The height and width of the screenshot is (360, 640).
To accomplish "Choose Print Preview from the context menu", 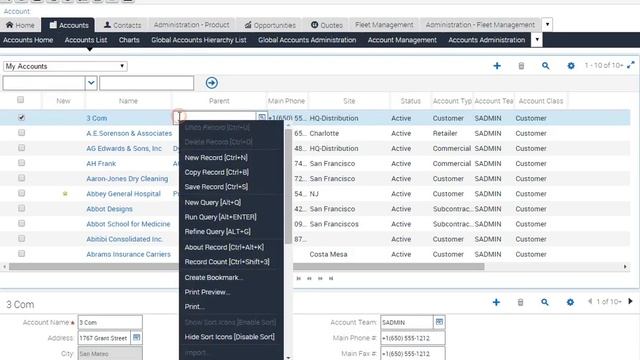I will (x=207, y=292).
